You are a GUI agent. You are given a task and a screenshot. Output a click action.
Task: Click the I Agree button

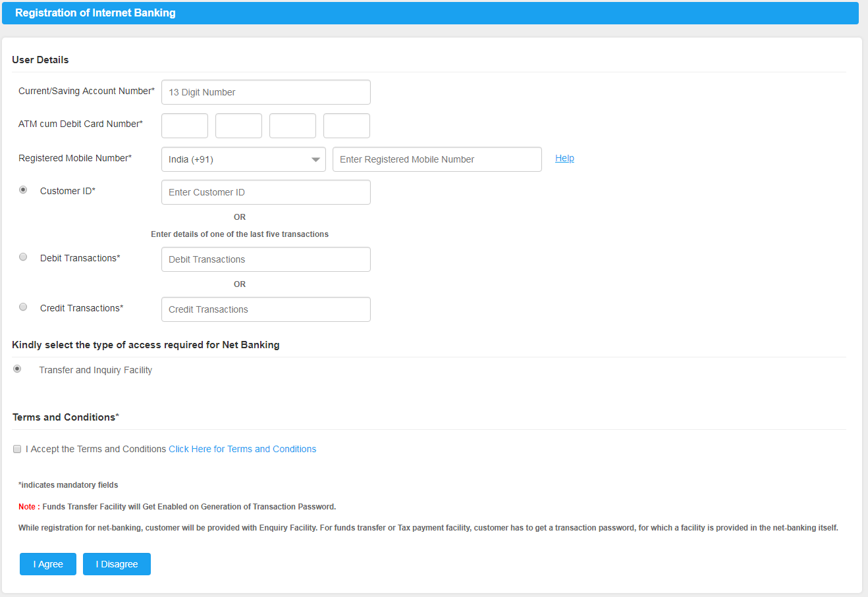pos(48,564)
